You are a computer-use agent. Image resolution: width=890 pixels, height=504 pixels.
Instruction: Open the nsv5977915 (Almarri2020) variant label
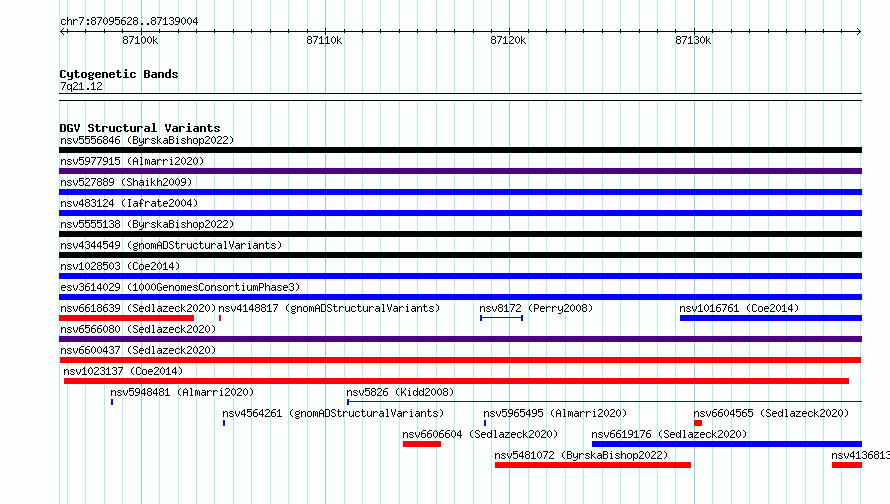[132, 161]
